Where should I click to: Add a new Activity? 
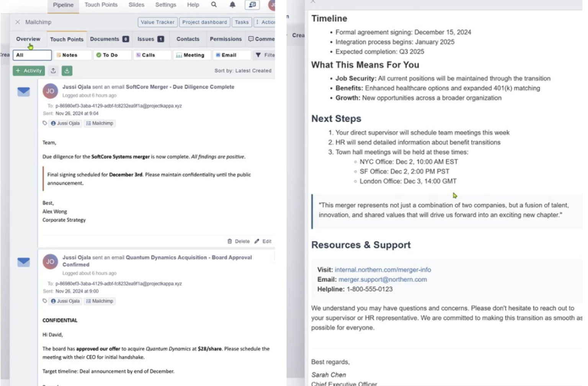[29, 70]
